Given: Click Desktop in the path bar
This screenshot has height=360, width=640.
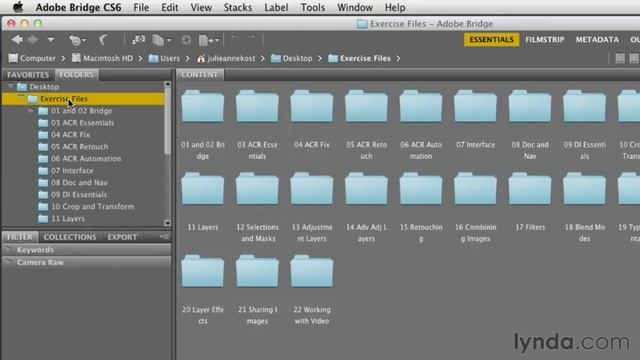Looking at the screenshot, I should tap(291, 58).
